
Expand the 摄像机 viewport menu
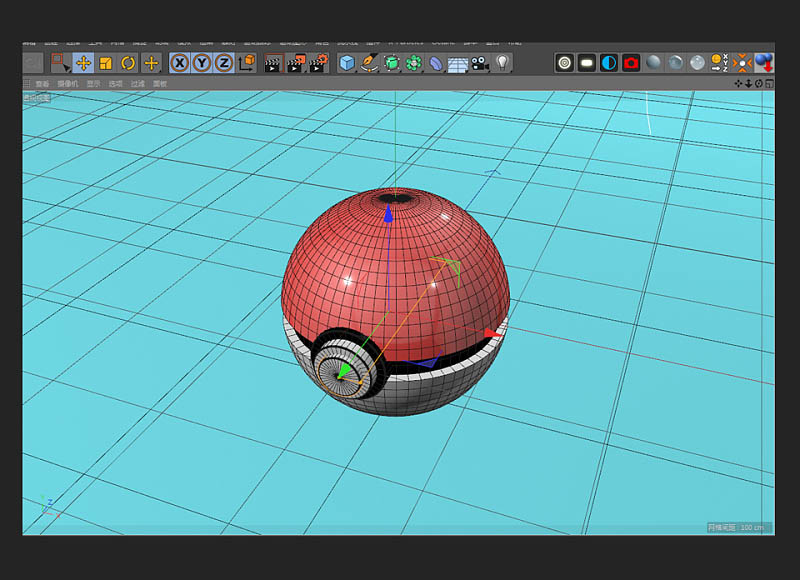tap(67, 84)
